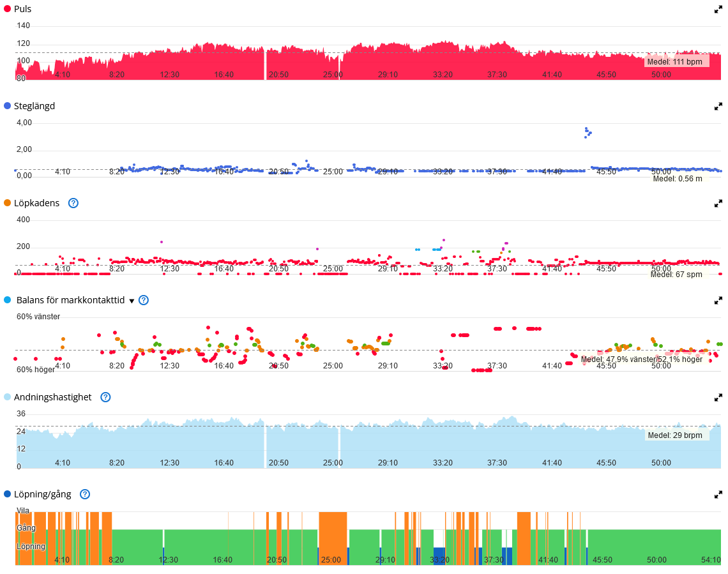The image size is (728, 574).
Task: Click the wide orange block at 25:00 in Löpning/gång
Action: pos(333,538)
